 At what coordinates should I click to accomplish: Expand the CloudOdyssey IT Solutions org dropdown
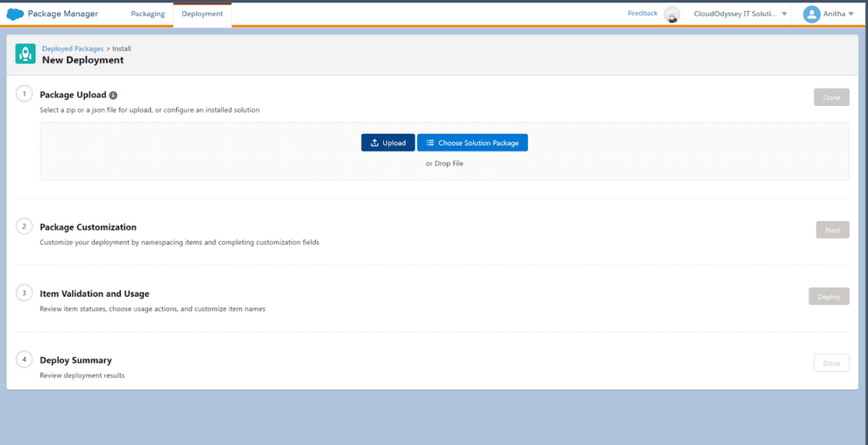tap(740, 14)
